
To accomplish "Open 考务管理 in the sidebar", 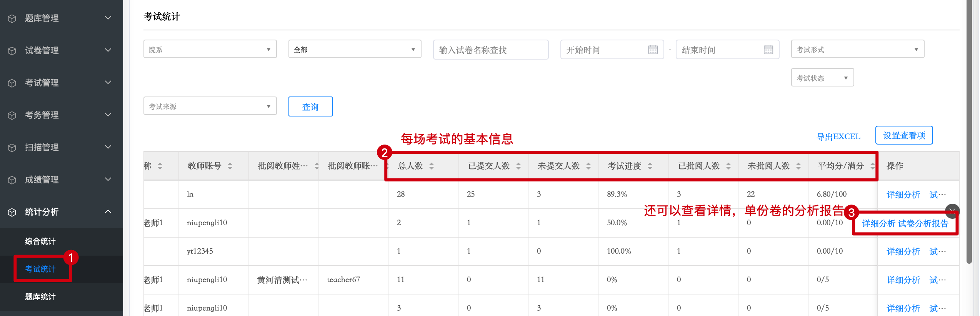I will (x=62, y=115).
